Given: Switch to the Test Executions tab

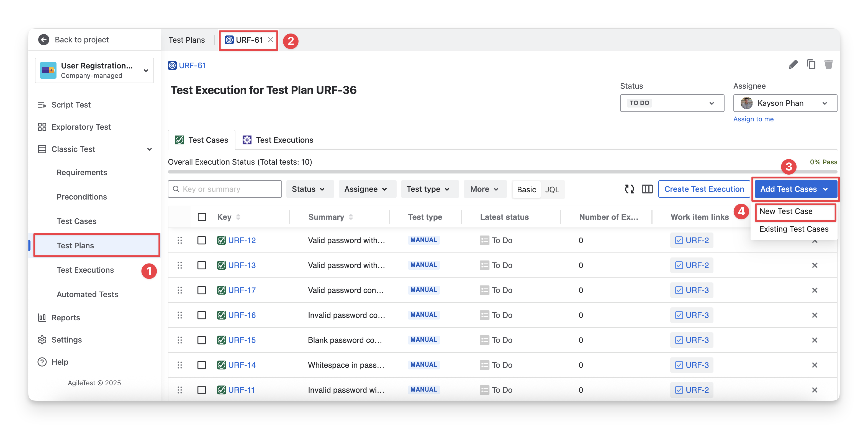Looking at the screenshot, I should tap(278, 140).
